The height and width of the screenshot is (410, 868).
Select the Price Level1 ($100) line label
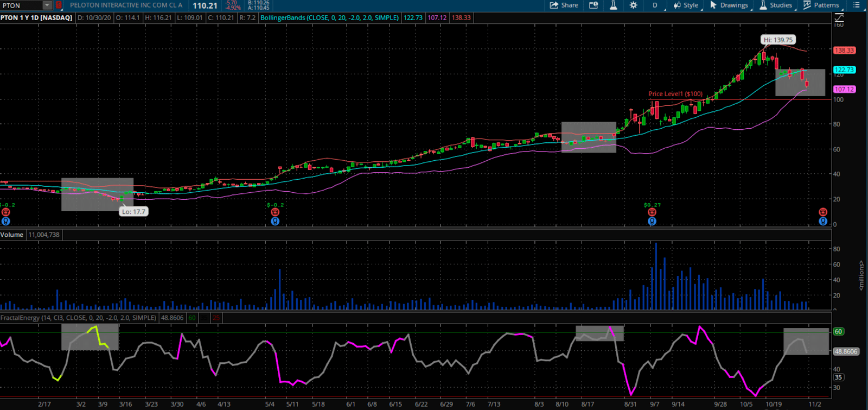(x=675, y=94)
